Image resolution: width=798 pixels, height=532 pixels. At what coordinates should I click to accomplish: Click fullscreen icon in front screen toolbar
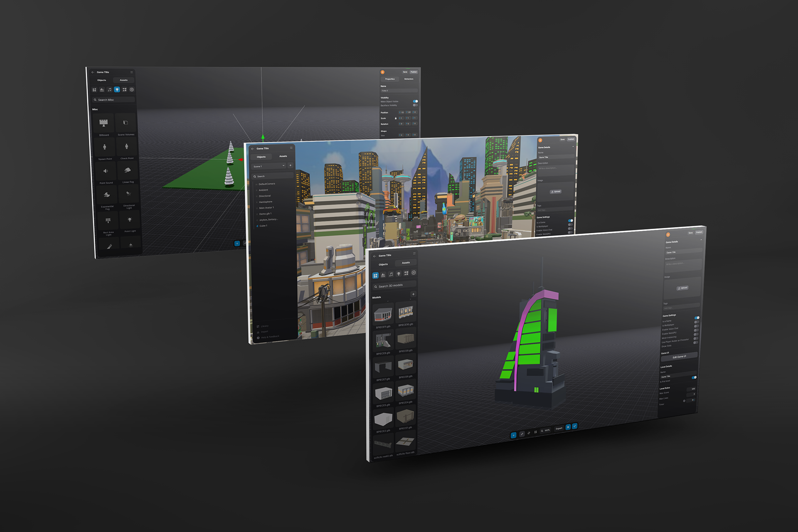point(535,432)
